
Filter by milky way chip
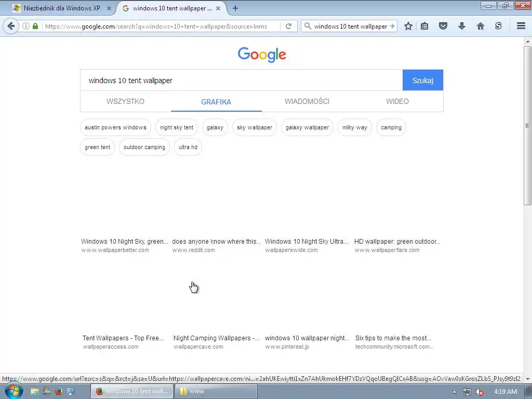click(x=355, y=128)
